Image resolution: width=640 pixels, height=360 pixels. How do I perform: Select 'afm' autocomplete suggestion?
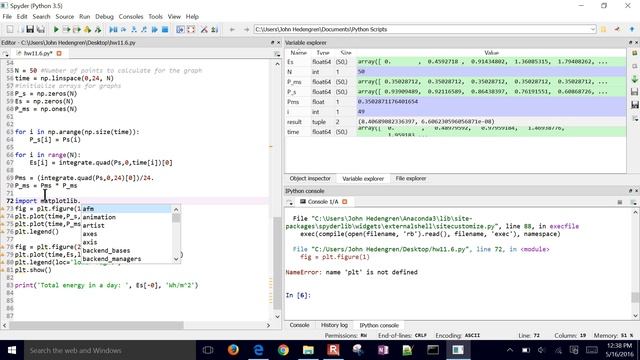point(126,209)
